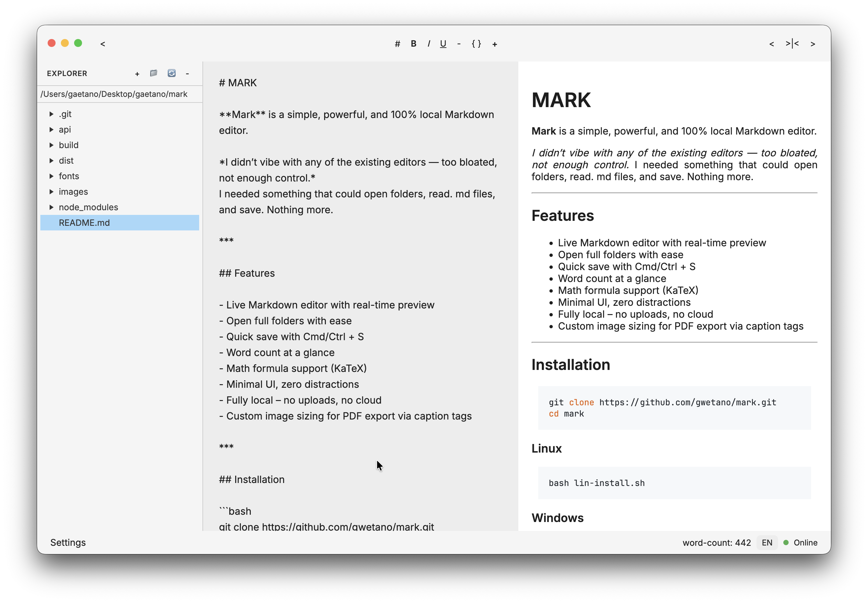The height and width of the screenshot is (603, 868).
Task: Apply underline formatting with U
Action: [443, 44]
